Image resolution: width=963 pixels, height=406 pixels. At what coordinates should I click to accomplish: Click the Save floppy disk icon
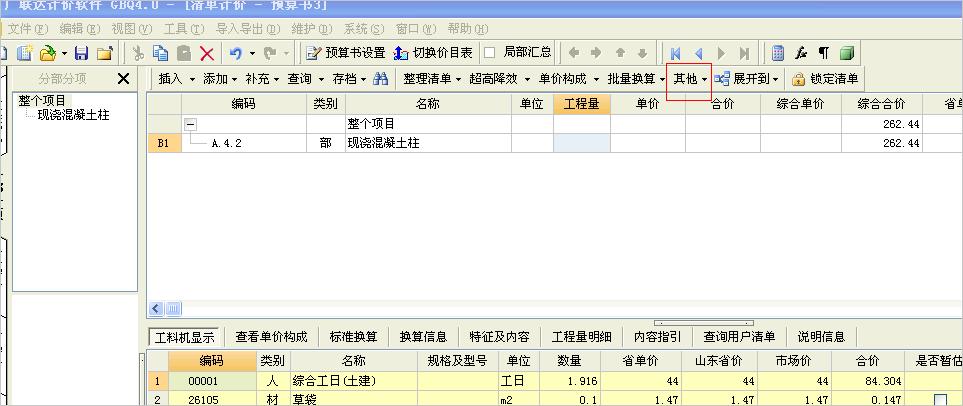click(x=81, y=53)
